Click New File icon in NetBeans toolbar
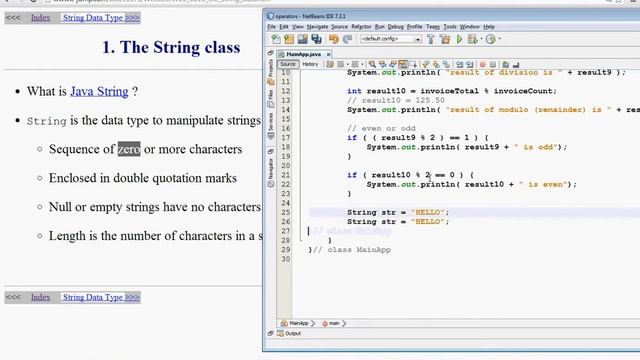The height and width of the screenshot is (360, 640). (x=276, y=39)
